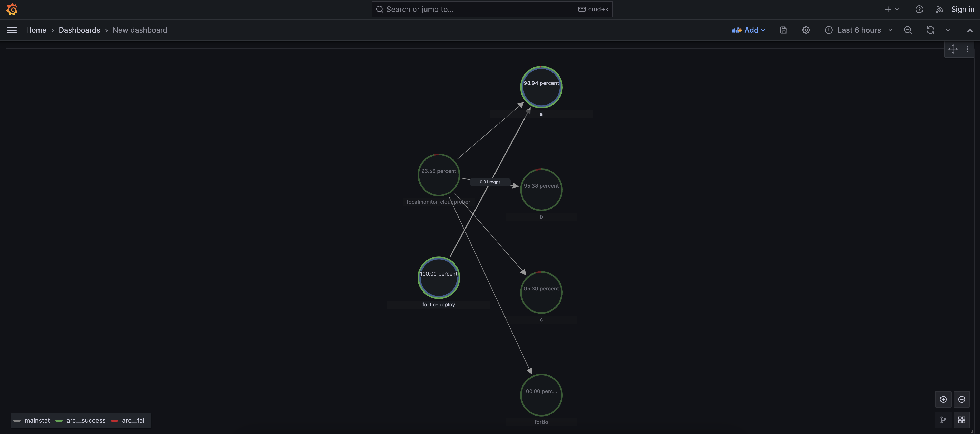Zoom in the node graph
The width and height of the screenshot is (980, 434).
pos(943,399)
